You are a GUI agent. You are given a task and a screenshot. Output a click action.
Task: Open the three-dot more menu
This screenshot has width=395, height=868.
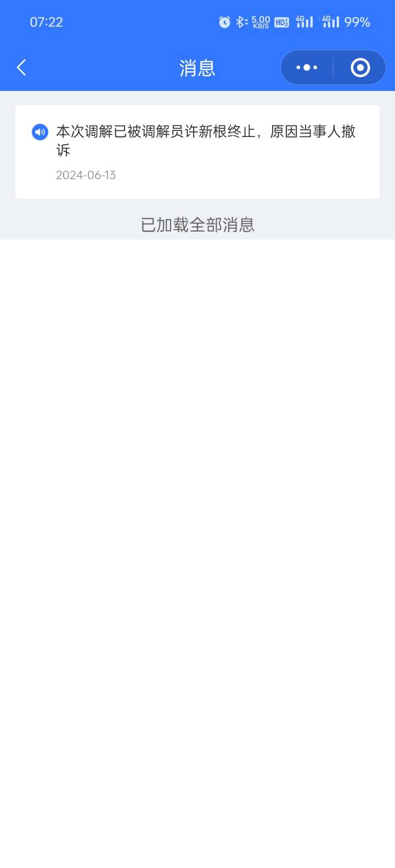307,68
